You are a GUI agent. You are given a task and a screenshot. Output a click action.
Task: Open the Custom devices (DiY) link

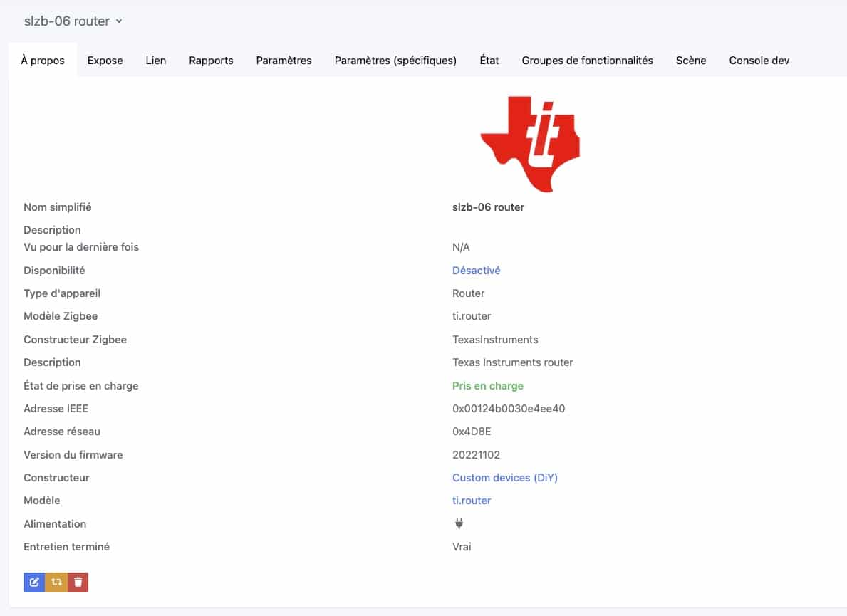pos(505,478)
